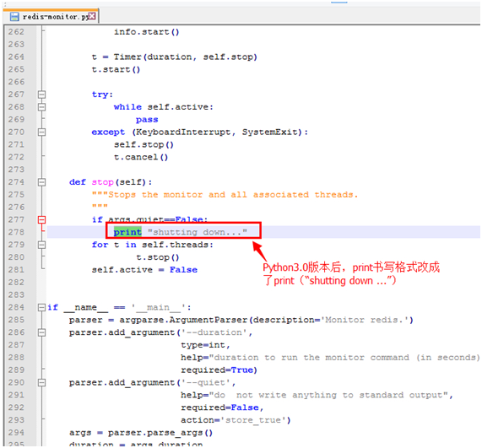Click argparse.ArgumentParser on line 285
Viewport: 482px width, 448px height.
(183, 320)
